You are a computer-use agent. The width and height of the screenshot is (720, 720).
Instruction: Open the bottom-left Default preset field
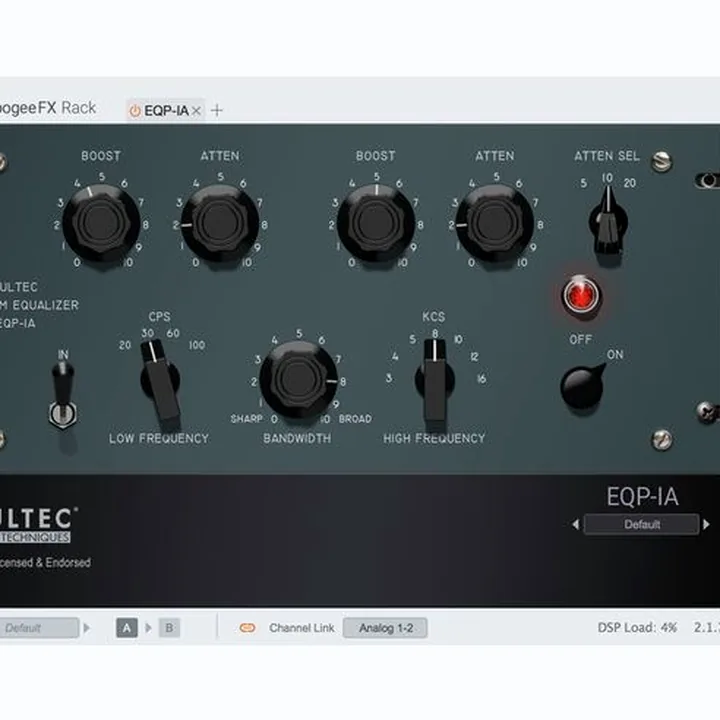(x=39, y=628)
